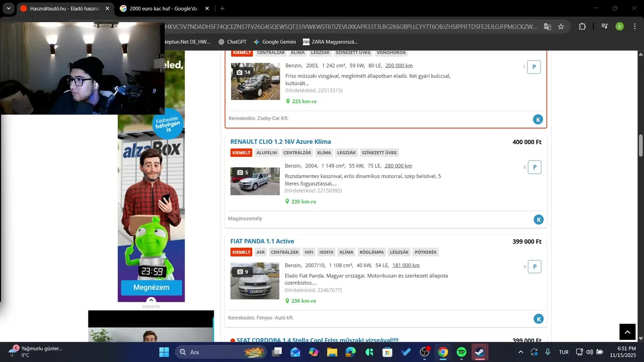Open the Chrome extensions puzzle icon
644x362 pixels.
[582, 27]
